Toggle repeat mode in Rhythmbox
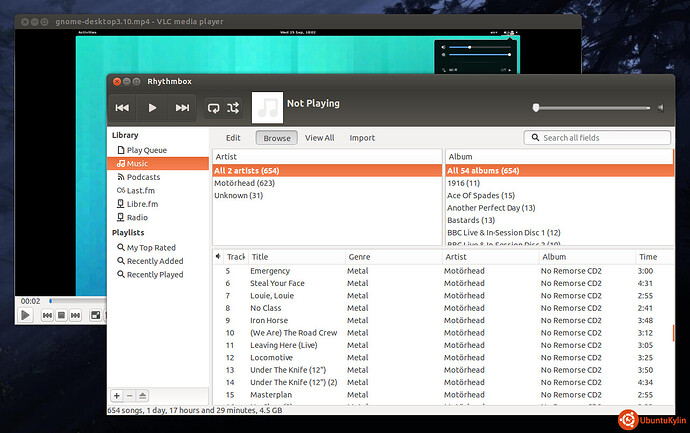This screenshot has height=433, width=690. tap(213, 107)
